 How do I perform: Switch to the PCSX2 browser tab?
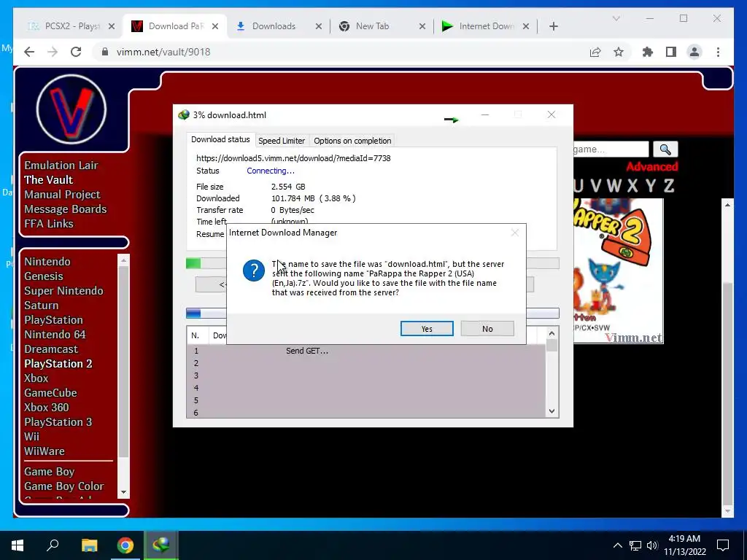point(71,26)
